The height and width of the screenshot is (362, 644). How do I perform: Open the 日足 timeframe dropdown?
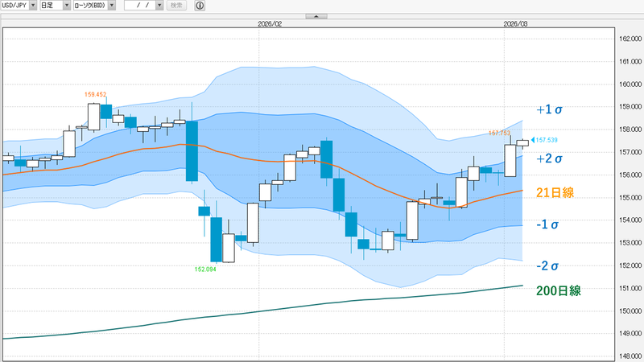pos(55,6)
